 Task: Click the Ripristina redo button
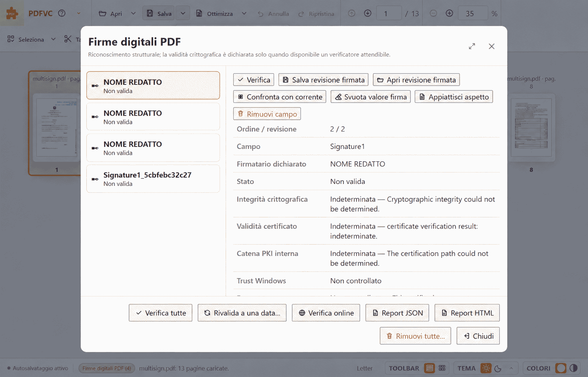click(316, 14)
